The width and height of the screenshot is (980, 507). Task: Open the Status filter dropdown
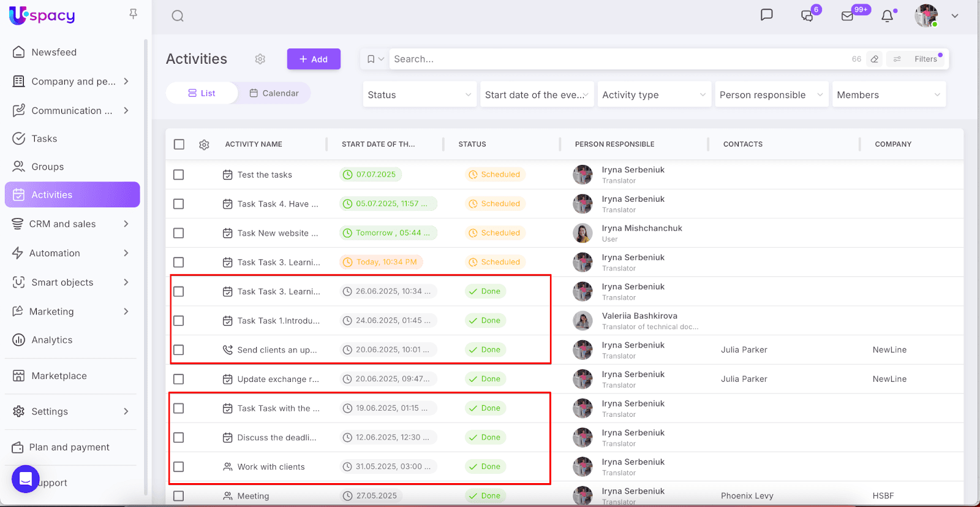(420, 95)
